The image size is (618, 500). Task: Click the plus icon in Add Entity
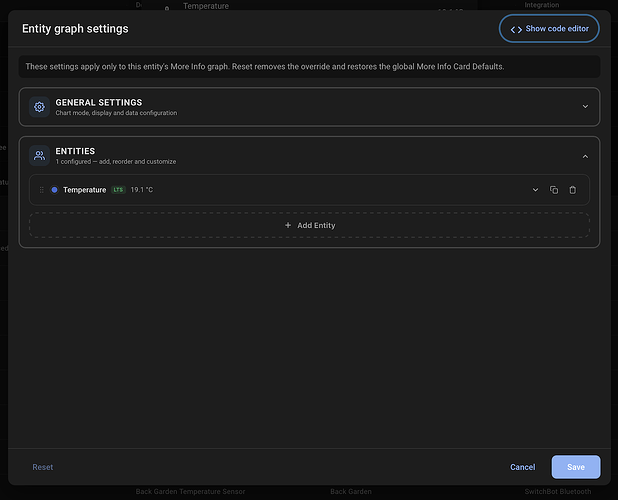pos(288,225)
